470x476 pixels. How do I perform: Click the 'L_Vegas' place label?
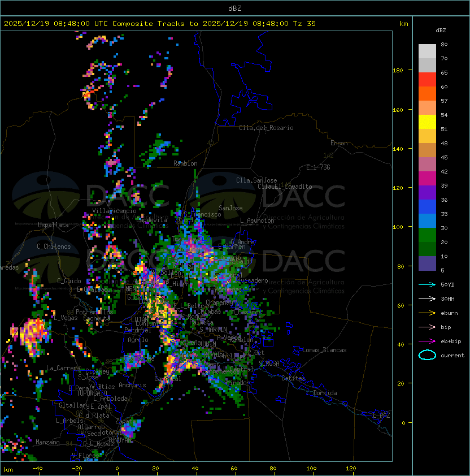tap(66, 318)
